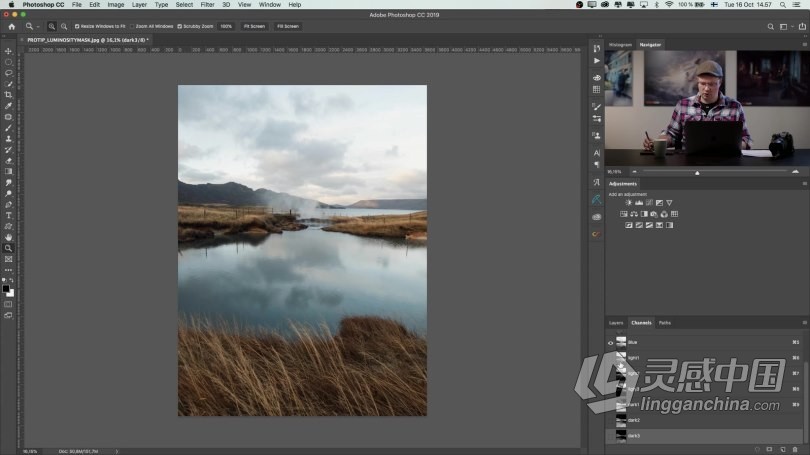Click the Home icon in options bar
Viewport: 810px width, 455px height.
coord(11,26)
